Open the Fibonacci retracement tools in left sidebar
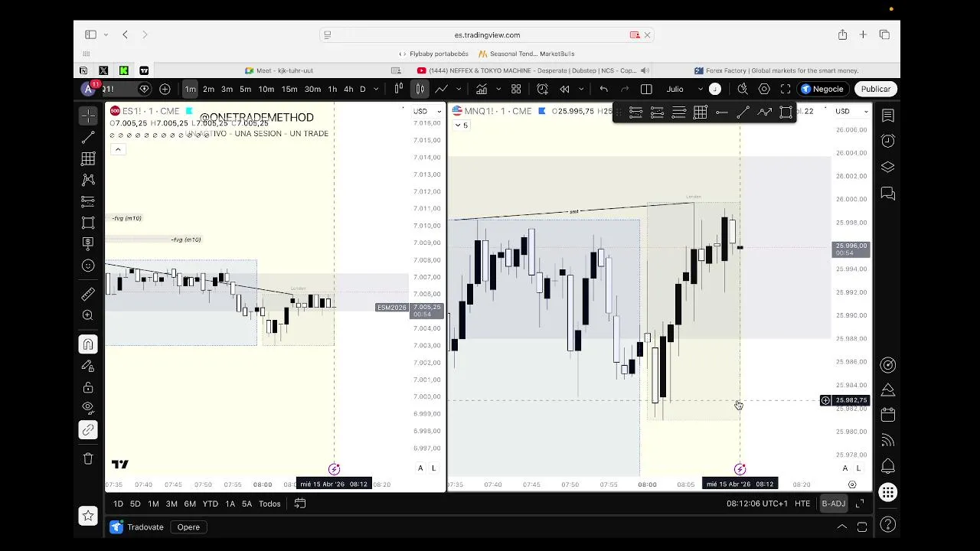 (88, 158)
